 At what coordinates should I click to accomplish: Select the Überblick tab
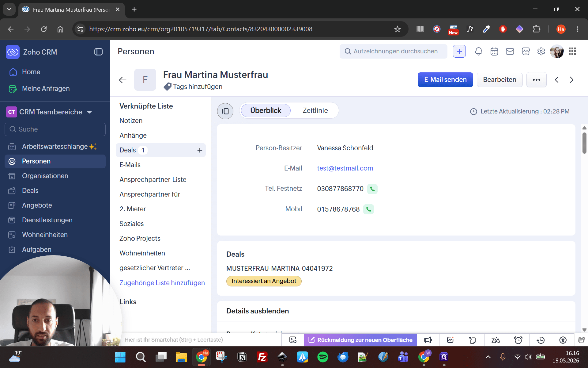266,110
